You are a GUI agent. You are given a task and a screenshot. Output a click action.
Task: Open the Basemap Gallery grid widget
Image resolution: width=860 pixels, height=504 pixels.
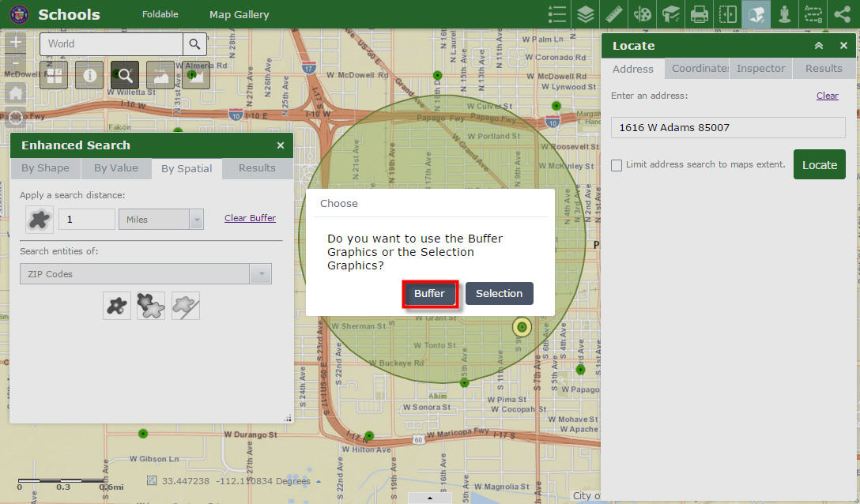coord(54,75)
